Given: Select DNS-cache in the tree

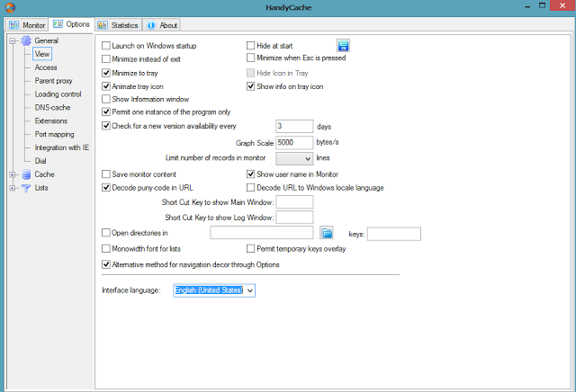Looking at the screenshot, I should [x=52, y=108].
